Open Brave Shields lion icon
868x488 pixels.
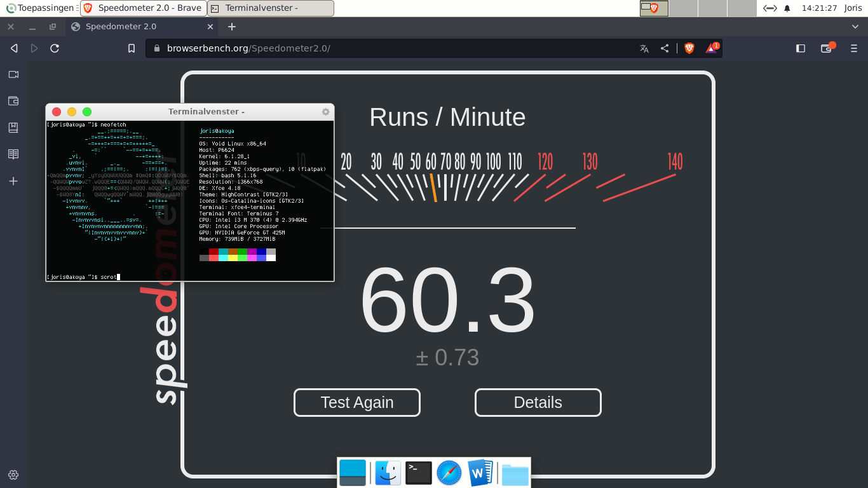[689, 48]
